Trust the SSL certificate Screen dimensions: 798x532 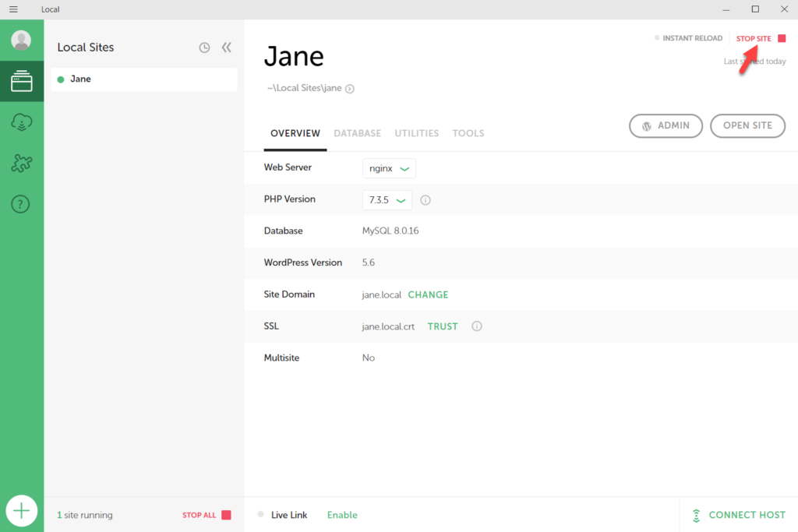443,326
